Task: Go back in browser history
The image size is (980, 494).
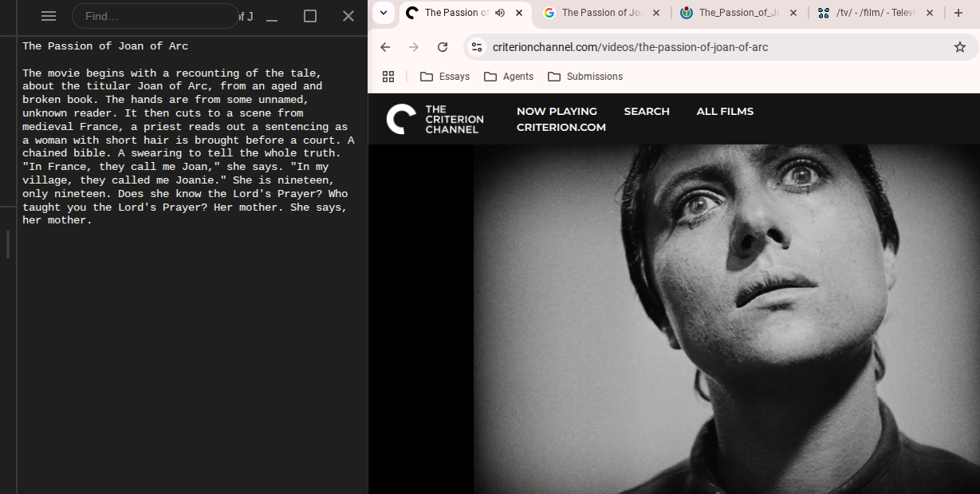Action: (x=385, y=47)
